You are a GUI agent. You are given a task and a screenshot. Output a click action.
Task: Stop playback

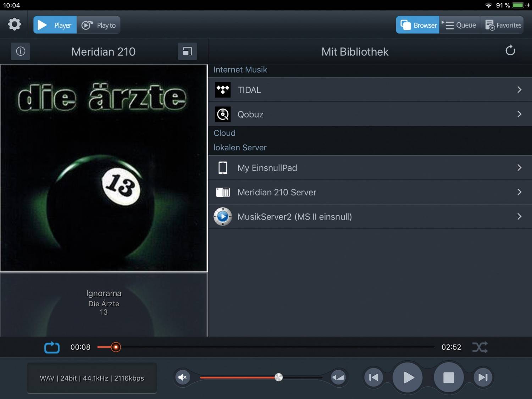click(449, 377)
